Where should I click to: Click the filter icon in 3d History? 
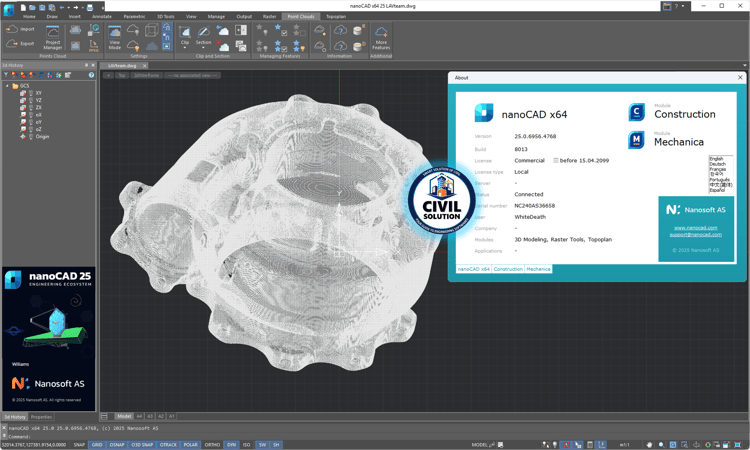pos(6,75)
